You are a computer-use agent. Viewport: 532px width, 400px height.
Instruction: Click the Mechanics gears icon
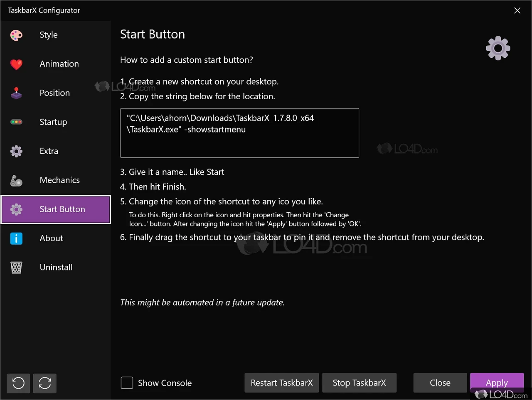[16, 180]
